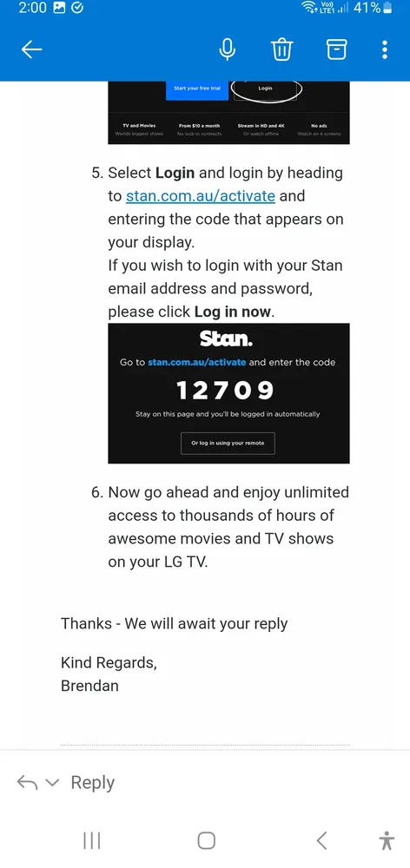The height and width of the screenshot is (868, 410).
Task: Tap the Android recent apps button
Action: point(91,840)
